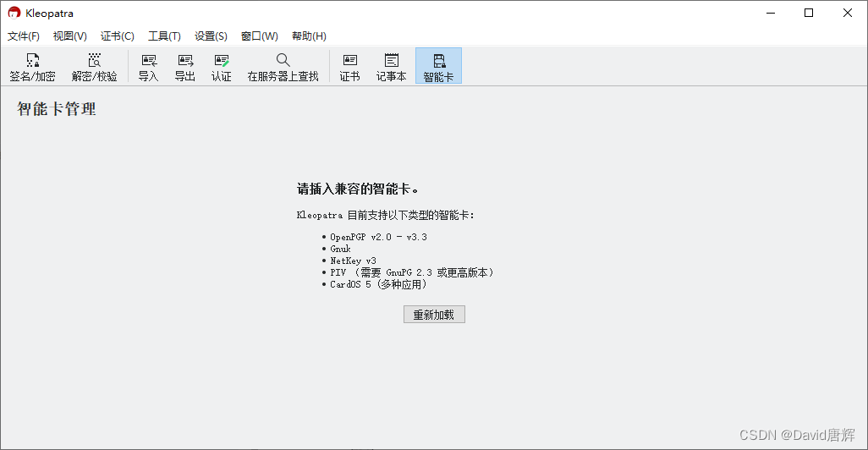
Task: Open the 记事本 notepad view
Action: click(x=392, y=67)
